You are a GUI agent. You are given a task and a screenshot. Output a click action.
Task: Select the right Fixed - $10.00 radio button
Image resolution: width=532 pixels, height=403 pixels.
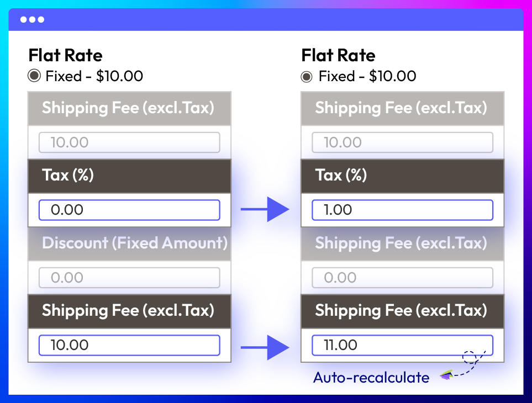click(x=307, y=77)
